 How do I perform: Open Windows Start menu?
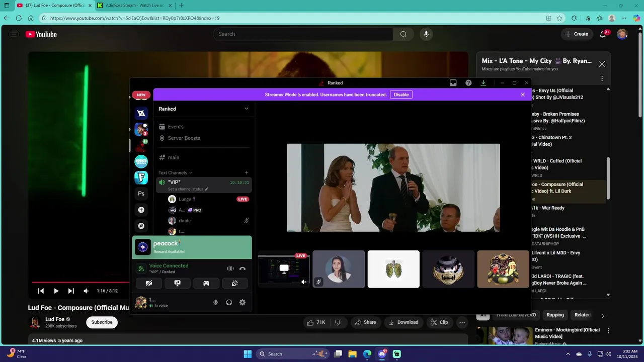tap(248, 354)
